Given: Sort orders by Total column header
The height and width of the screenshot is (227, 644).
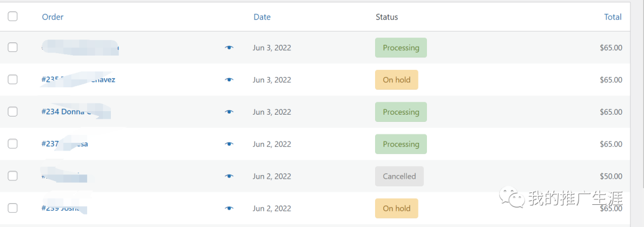Looking at the screenshot, I should [x=613, y=17].
